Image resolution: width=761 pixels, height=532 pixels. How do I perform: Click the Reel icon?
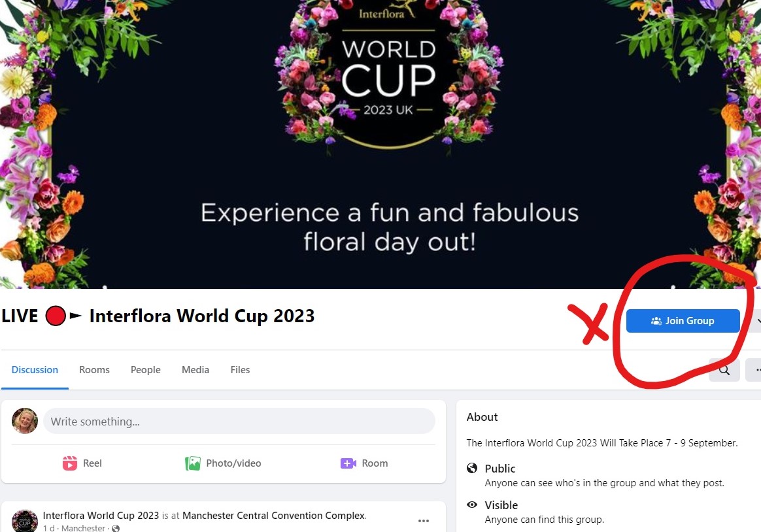70,463
